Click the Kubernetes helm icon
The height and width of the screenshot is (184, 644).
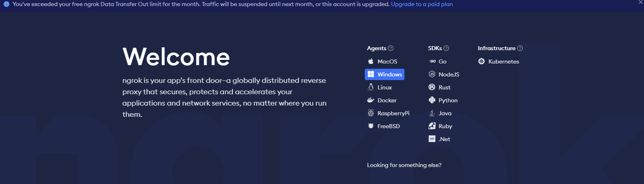tap(481, 61)
